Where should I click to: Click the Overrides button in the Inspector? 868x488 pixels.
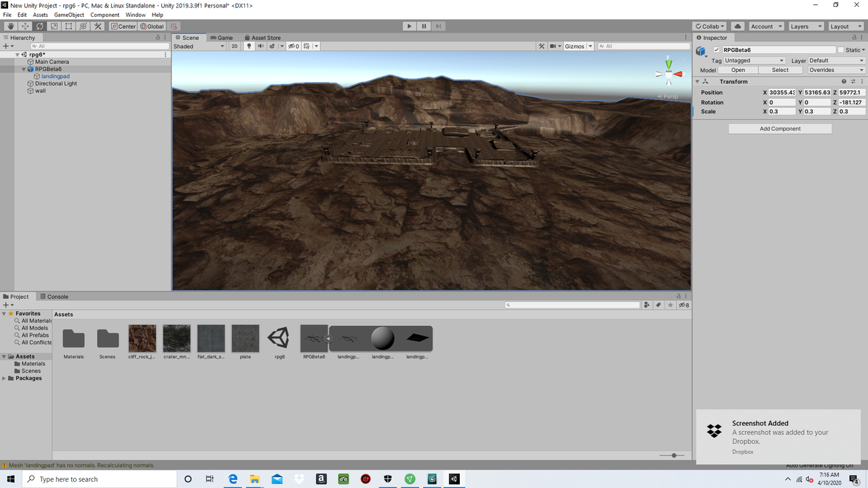(836, 70)
